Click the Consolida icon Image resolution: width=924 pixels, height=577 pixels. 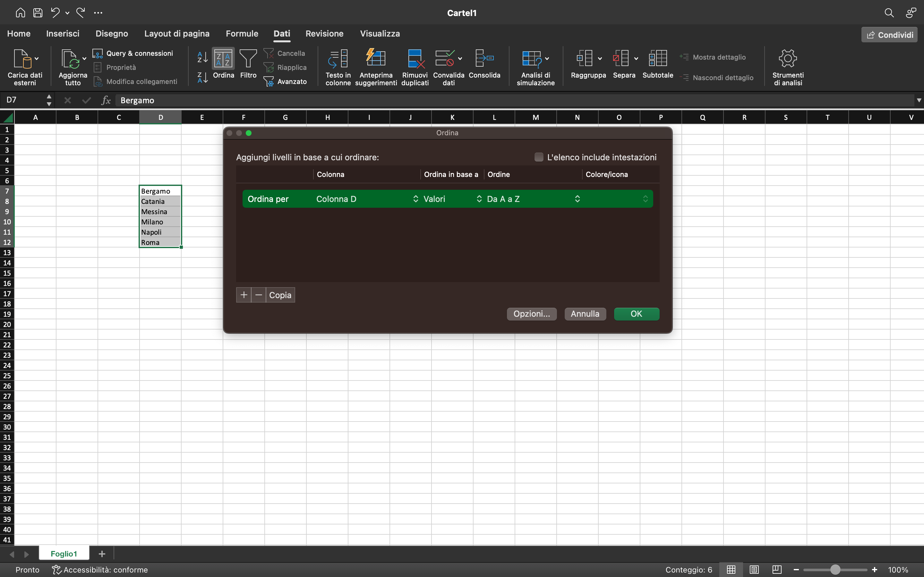coord(484,58)
